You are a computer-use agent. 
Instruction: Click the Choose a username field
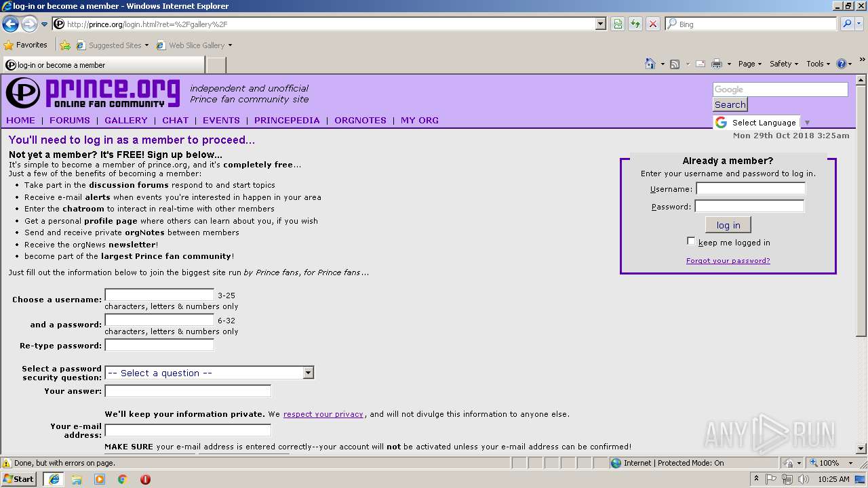coord(159,295)
